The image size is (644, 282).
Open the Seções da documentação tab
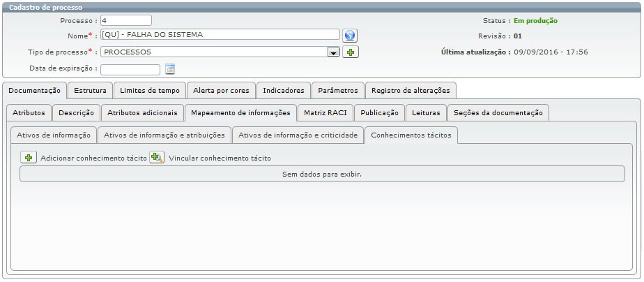click(498, 113)
